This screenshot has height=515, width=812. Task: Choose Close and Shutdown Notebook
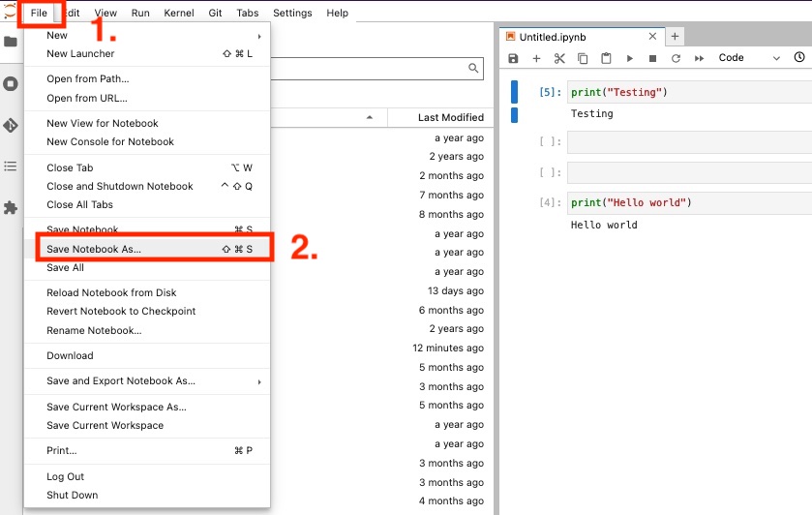coord(147,187)
